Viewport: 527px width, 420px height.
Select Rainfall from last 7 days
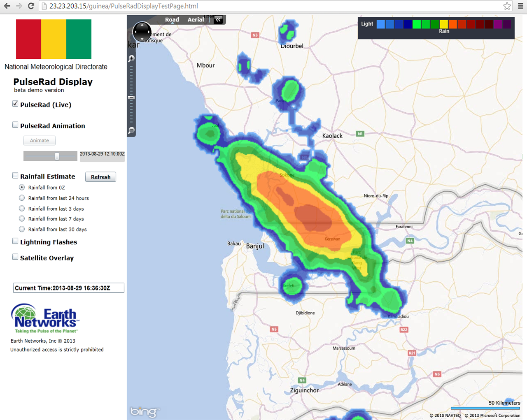(x=22, y=219)
